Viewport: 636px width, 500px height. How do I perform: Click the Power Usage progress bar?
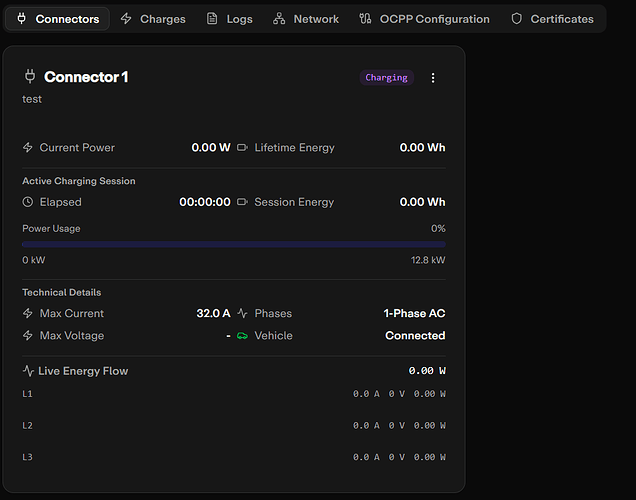point(234,244)
